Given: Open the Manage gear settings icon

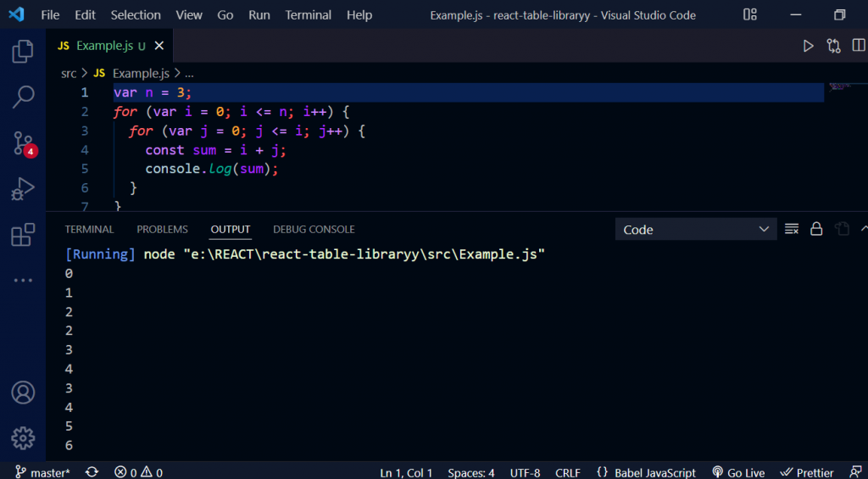Looking at the screenshot, I should pos(23,437).
